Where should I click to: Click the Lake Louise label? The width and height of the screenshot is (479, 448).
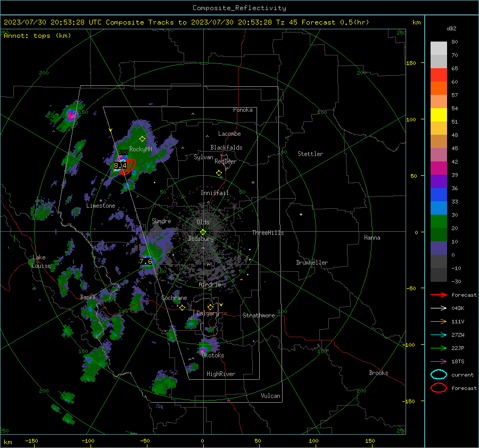[x=41, y=262]
